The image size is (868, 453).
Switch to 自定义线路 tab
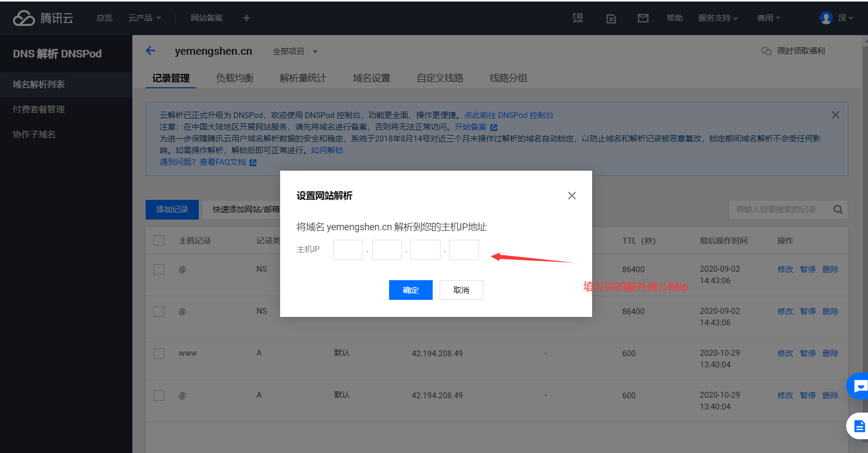point(440,78)
